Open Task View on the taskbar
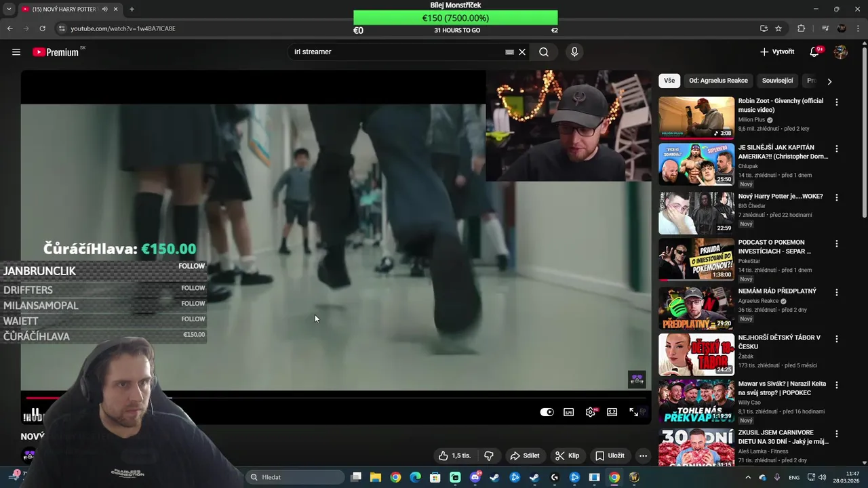Viewport: 868px width, 488px height. [x=356, y=477]
